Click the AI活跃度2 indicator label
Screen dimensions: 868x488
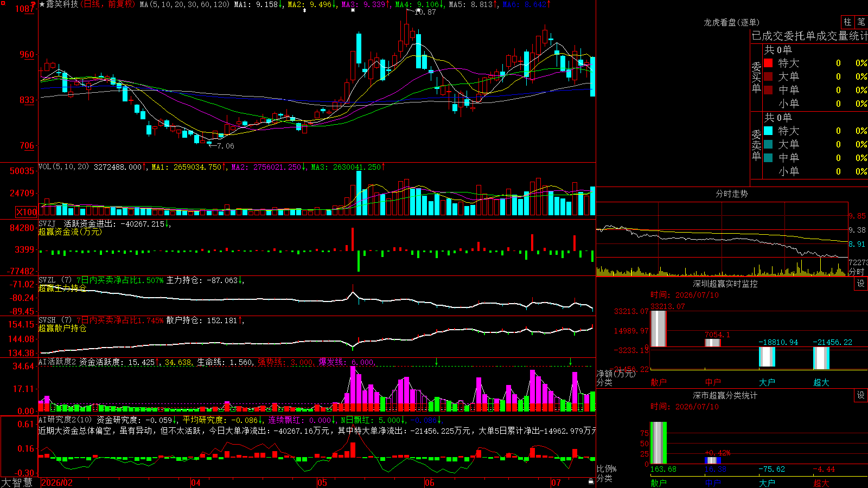(58, 362)
